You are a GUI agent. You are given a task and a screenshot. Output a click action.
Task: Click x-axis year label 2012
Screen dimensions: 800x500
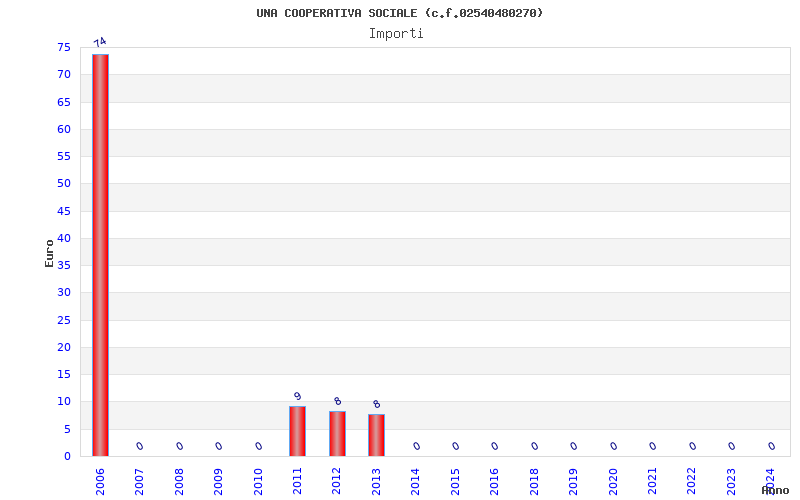coord(337,482)
